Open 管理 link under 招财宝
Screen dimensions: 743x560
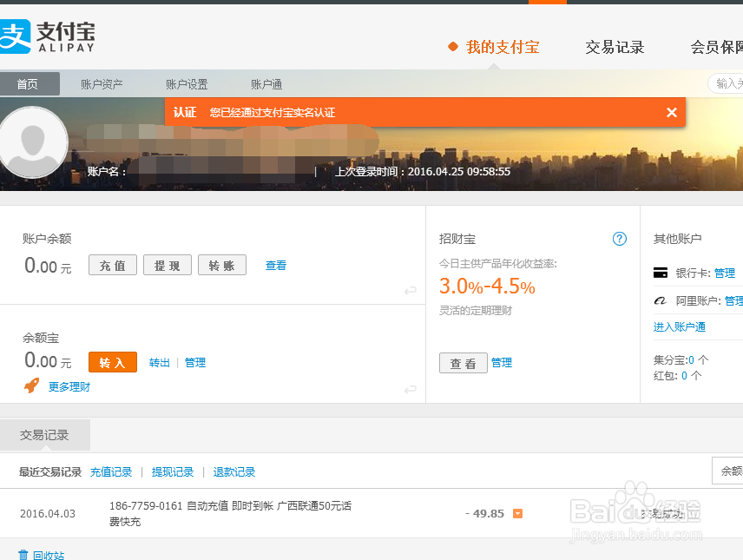pyautogui.click(x=502, y=363)
